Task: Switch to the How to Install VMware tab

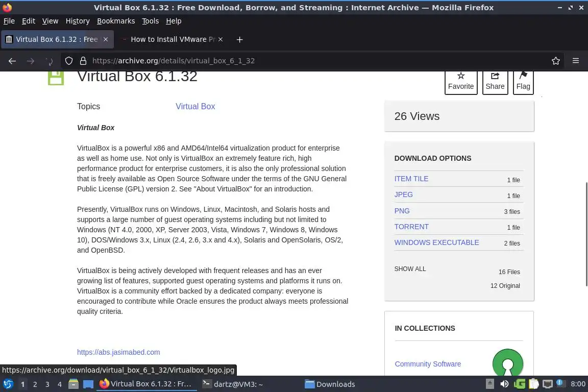Action: click(171, 39)
